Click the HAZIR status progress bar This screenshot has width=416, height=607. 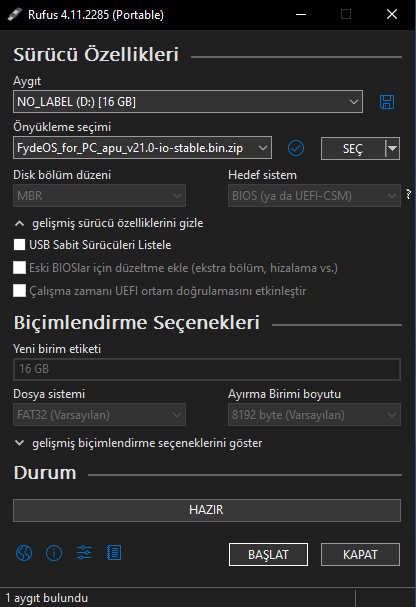(207, 510)
